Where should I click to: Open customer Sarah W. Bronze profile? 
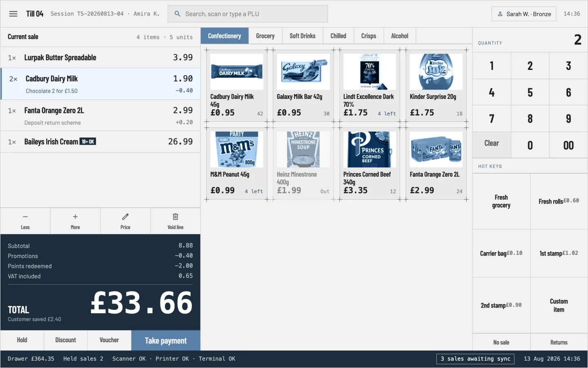click(x=524, y=14)
